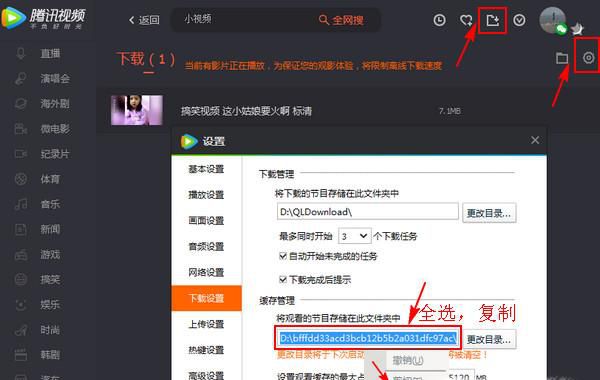Viewport: 600px width, 380px height.
Task: Select the 搞笑视频 这小姑娘要火啊 download item
Action: tap(246, 111)
